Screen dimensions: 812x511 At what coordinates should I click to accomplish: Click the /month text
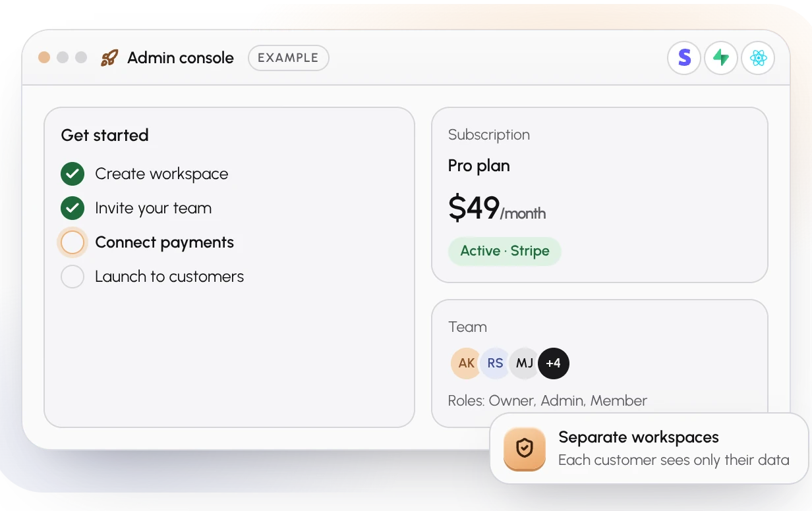523,213
